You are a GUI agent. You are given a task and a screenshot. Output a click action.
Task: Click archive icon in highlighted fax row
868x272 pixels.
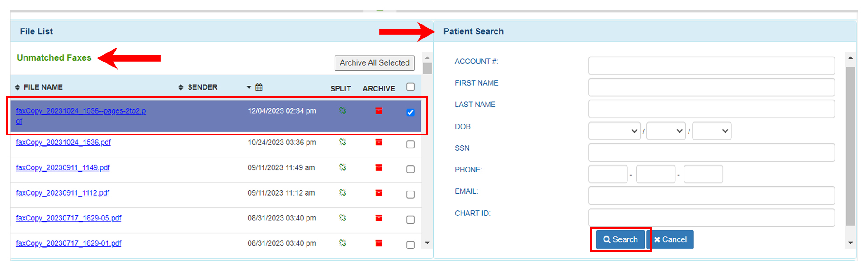[x=379, y=111]
